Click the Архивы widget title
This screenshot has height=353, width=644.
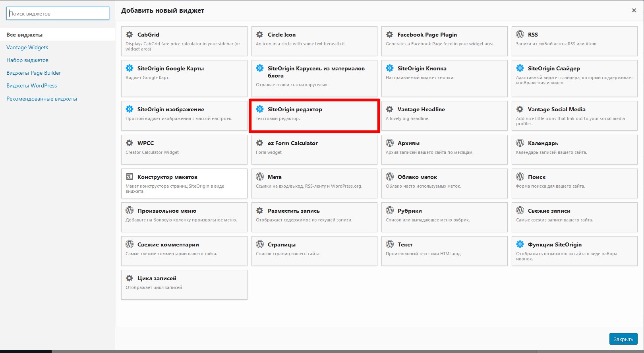click(x=408, y=143)
